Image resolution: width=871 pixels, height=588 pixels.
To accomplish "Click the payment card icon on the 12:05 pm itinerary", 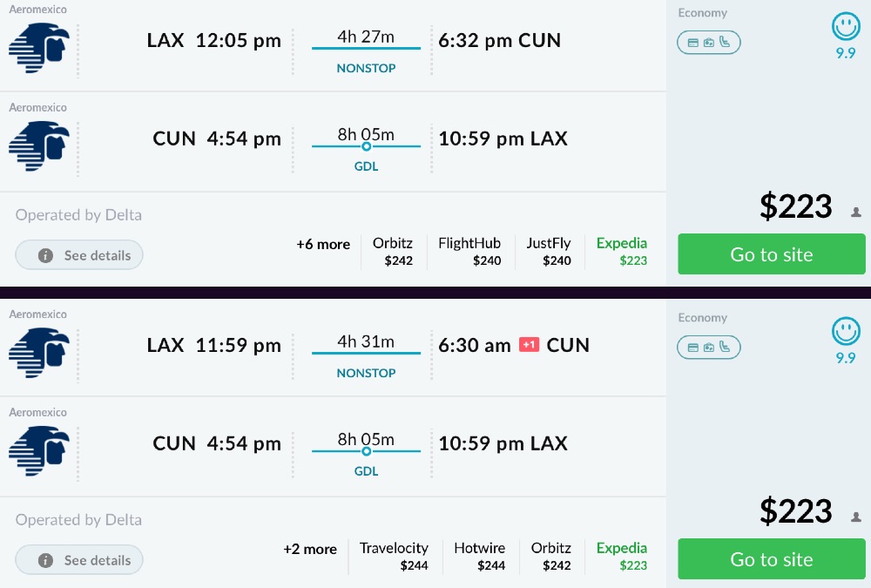I will coord(693,43).
